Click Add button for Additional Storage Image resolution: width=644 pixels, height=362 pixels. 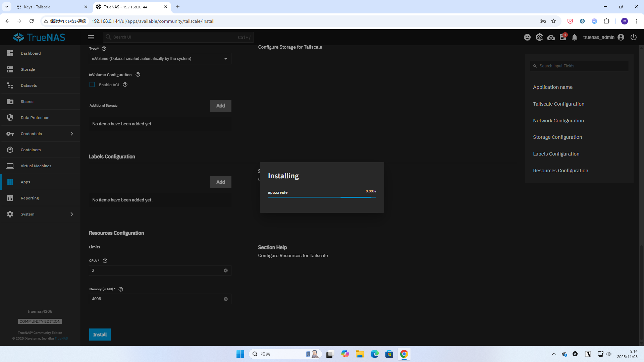point(220,106)
